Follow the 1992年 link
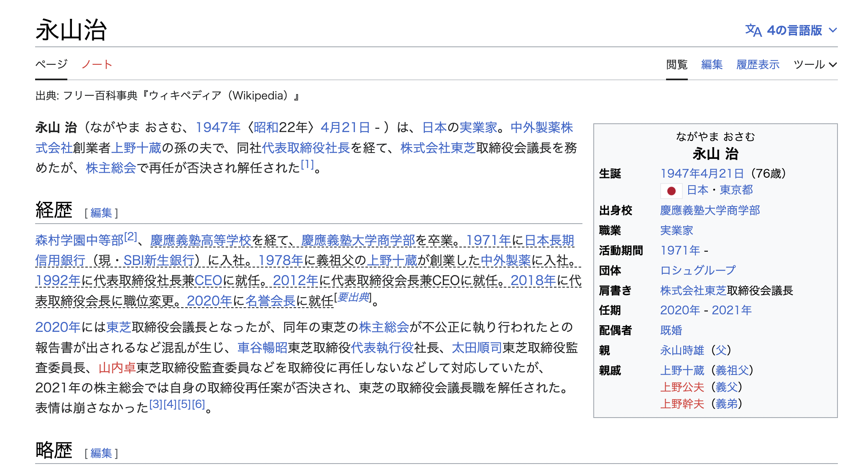The height and width of the screenshot is (469, 868). [x=58, y=280]
